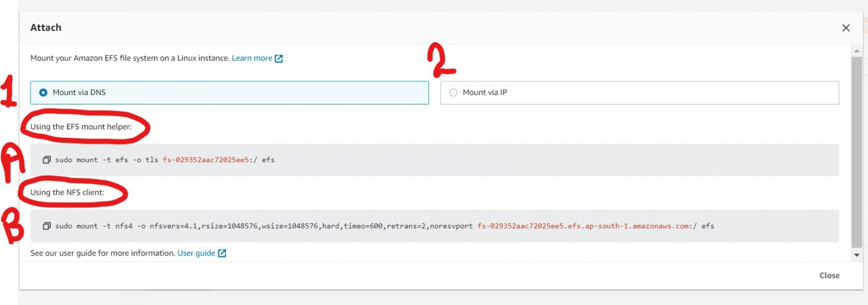This screenshot has height=305, width=868.
Task: Click the dialog's vertical scrollbar thumb
Action: pyautogui.click(x=857, y=151)
